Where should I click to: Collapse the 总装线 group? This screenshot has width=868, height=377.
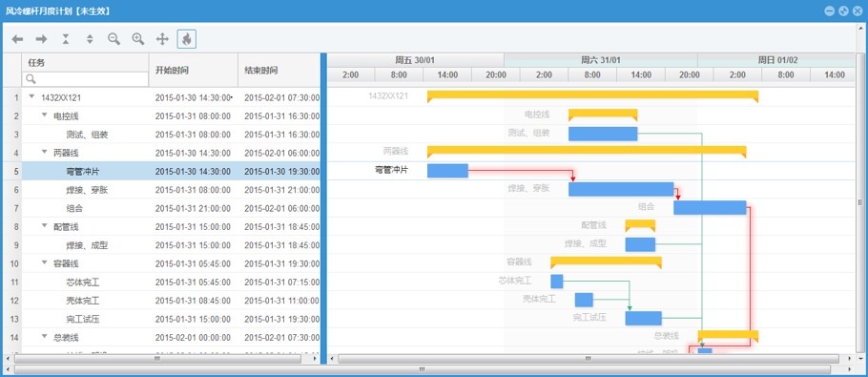point(44,336)
